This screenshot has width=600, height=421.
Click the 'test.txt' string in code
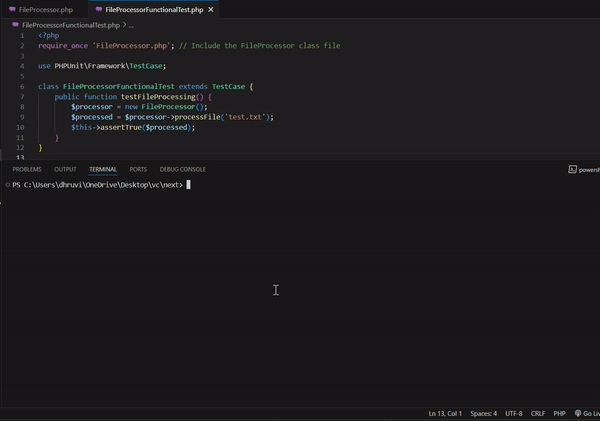point(245,117)
